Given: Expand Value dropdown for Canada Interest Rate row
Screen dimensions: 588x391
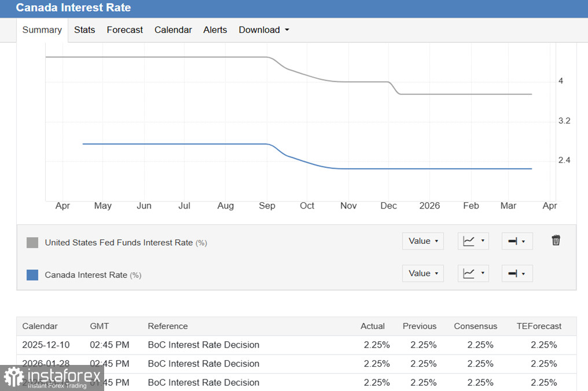Looking at the screenshot, I should pyautogui.click(x=422, y=273).
